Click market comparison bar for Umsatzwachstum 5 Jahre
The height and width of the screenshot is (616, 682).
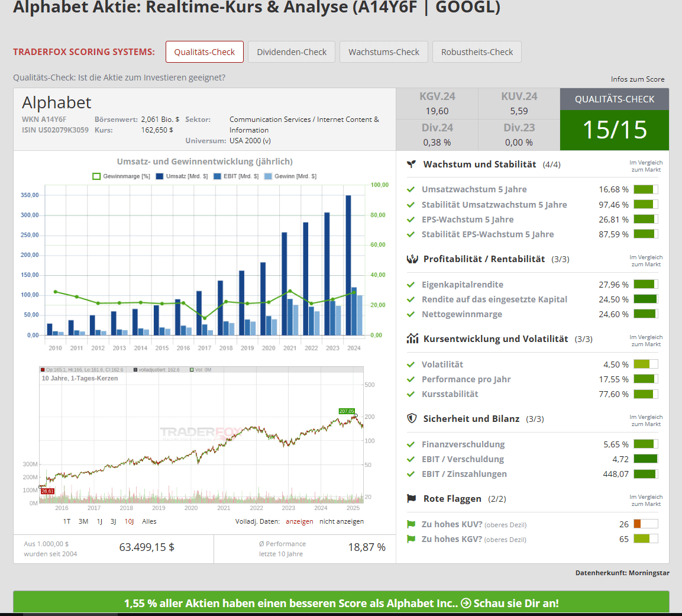646,189
